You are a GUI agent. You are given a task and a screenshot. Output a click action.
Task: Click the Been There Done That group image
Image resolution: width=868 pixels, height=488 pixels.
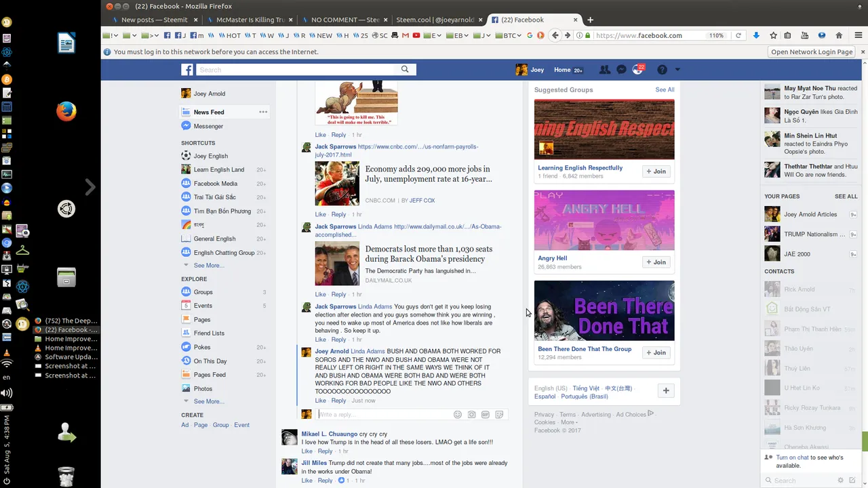[x=604, y=310]
